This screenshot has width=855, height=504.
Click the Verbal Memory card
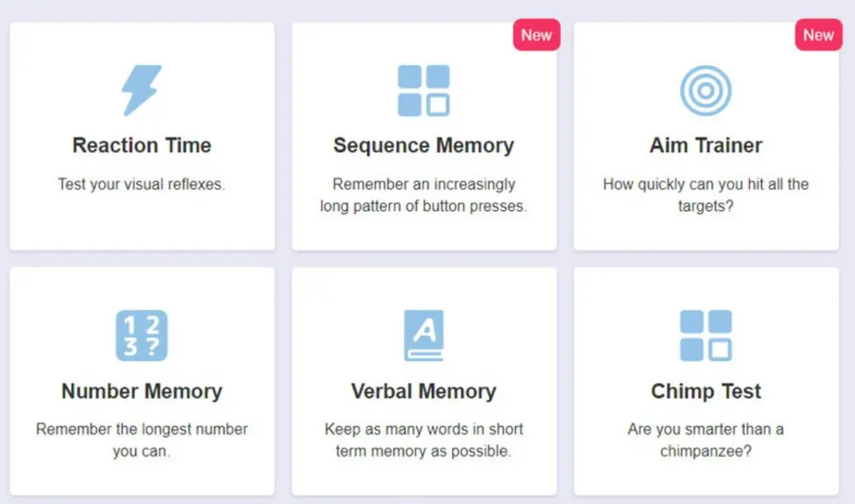(x=423, y=380)
